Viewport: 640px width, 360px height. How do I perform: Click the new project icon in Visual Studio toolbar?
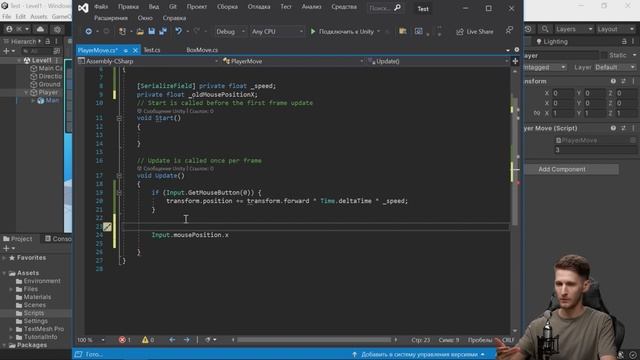(122, 31)
